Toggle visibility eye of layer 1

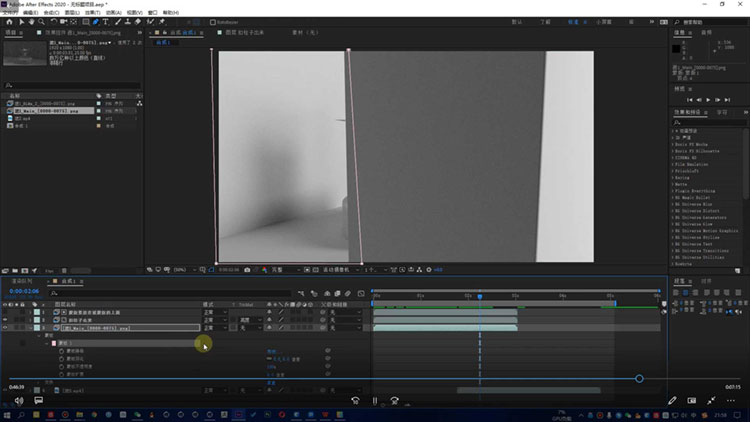(x=6, y=312)
